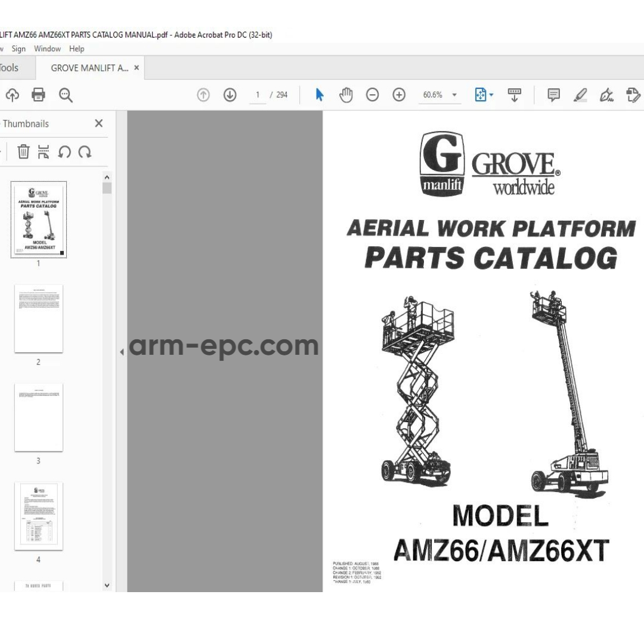Open the find text magnifier tool
Screen dimensions: 644x644
click(66, 95)
